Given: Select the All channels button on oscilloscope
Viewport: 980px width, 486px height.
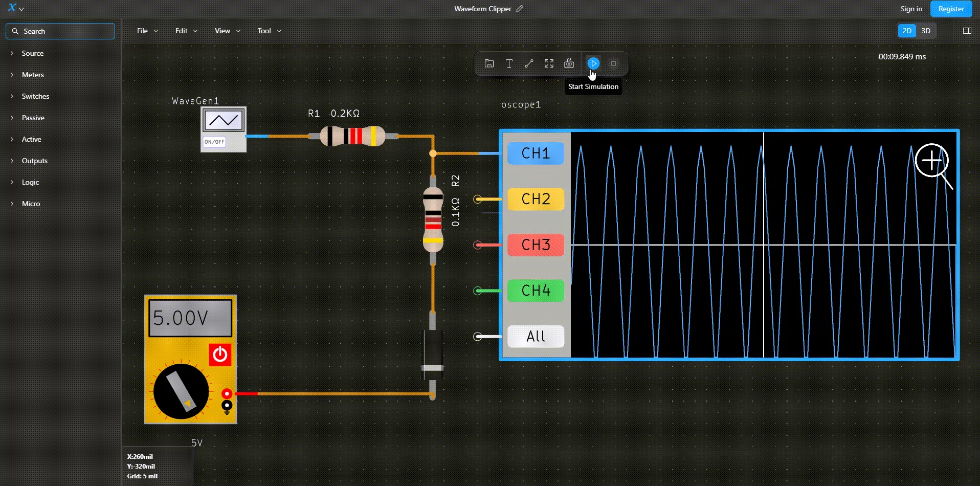Looking at the screenshot, I should click(536, 336).
